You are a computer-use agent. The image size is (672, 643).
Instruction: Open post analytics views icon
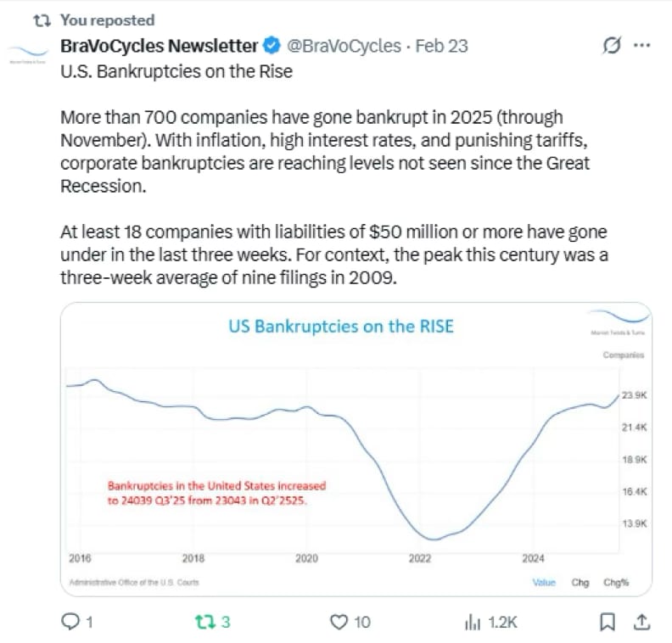coord(473,622)
